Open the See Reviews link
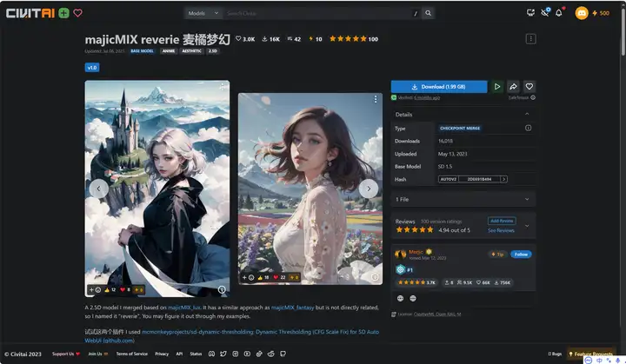 [x=501, y=231]
